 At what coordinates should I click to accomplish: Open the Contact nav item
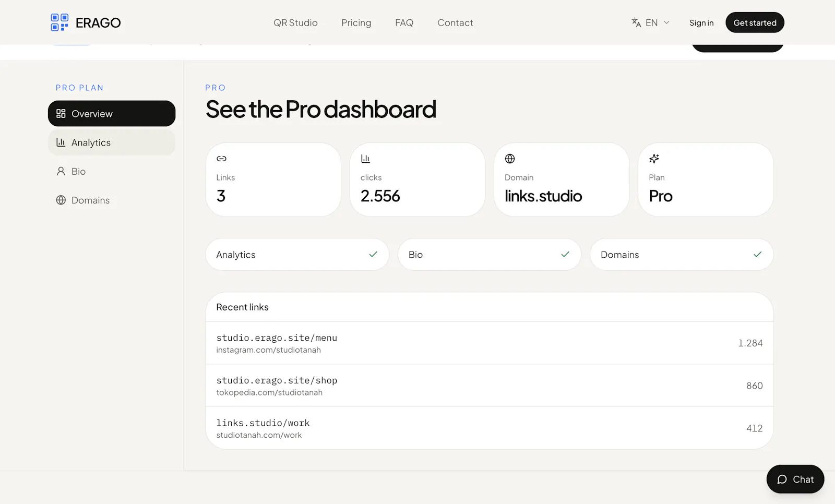[455, 23]
